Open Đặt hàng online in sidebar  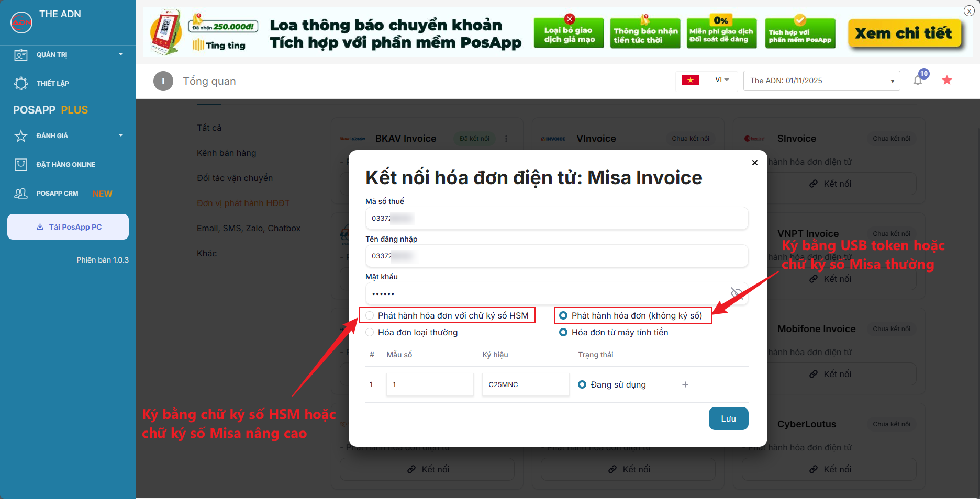pos(65,165)
